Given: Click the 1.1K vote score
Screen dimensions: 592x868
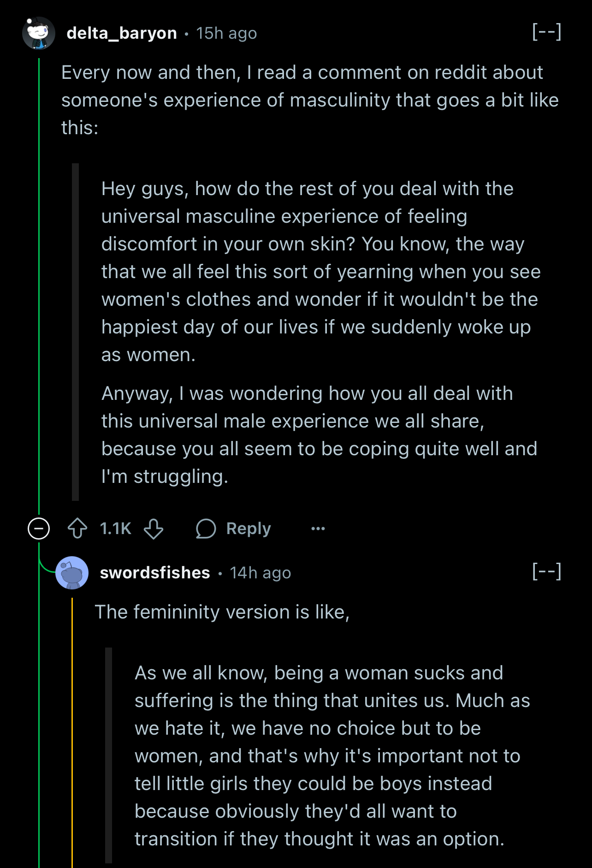Looking at the screenshot, I should pyautogui.click(x=115, y=529).
